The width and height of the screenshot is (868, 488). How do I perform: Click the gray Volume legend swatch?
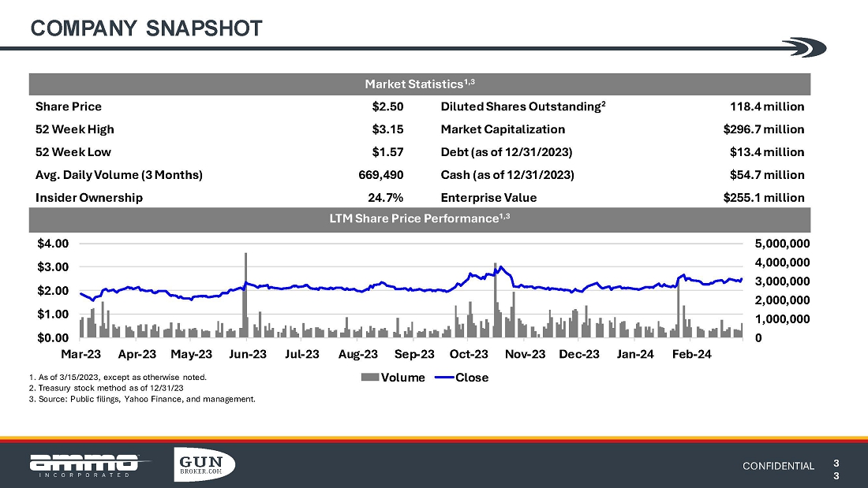(369, 378)
